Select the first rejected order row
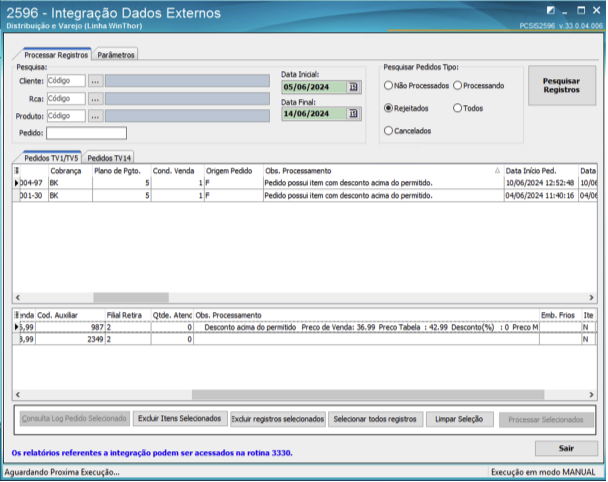This screenshot has height=482, width=608. [x=300, y=184]
